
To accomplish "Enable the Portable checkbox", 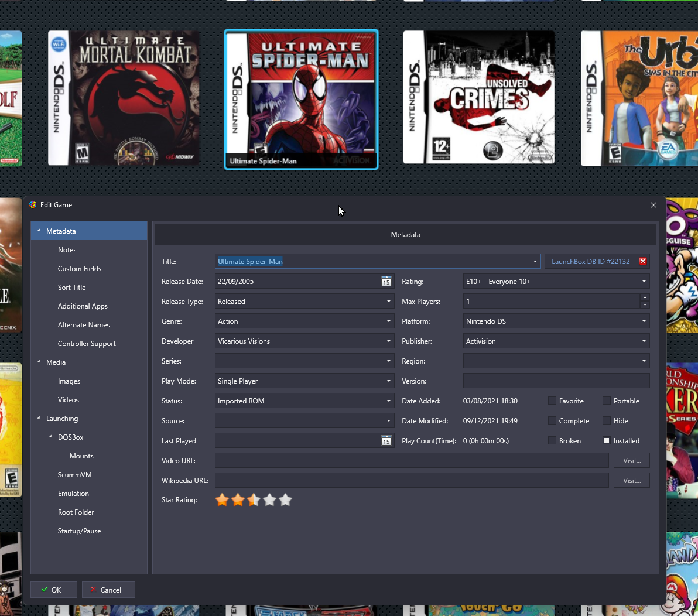I will pos(606,401).
